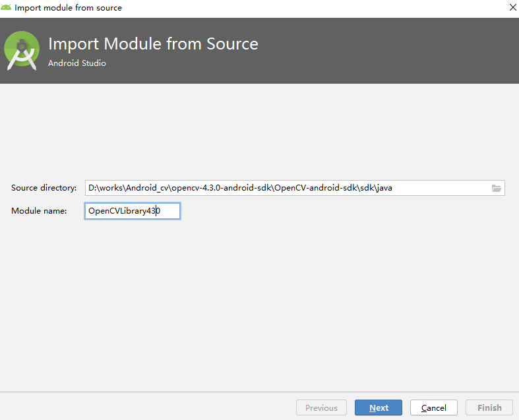Click the folder browse icon for Source directory
519x420 pixels.
pos(497,188)
